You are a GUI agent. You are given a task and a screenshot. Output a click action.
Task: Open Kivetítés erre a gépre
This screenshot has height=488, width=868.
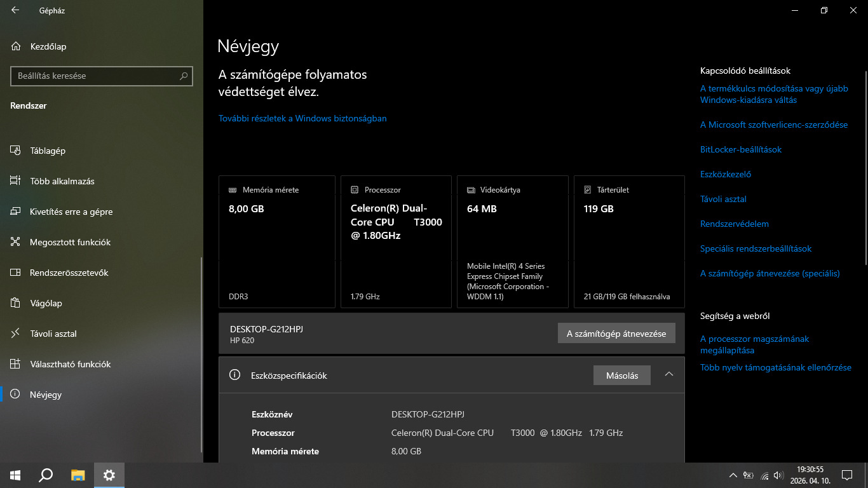coord(71,212)
